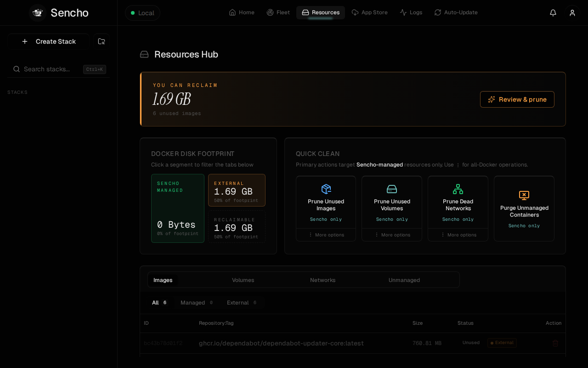Click the Purge Unmanaged Containers icon

(x=524, y=195)
